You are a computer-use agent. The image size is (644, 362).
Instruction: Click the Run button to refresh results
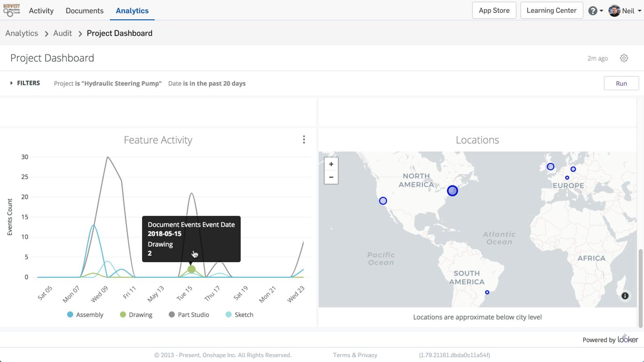[621, 83]
